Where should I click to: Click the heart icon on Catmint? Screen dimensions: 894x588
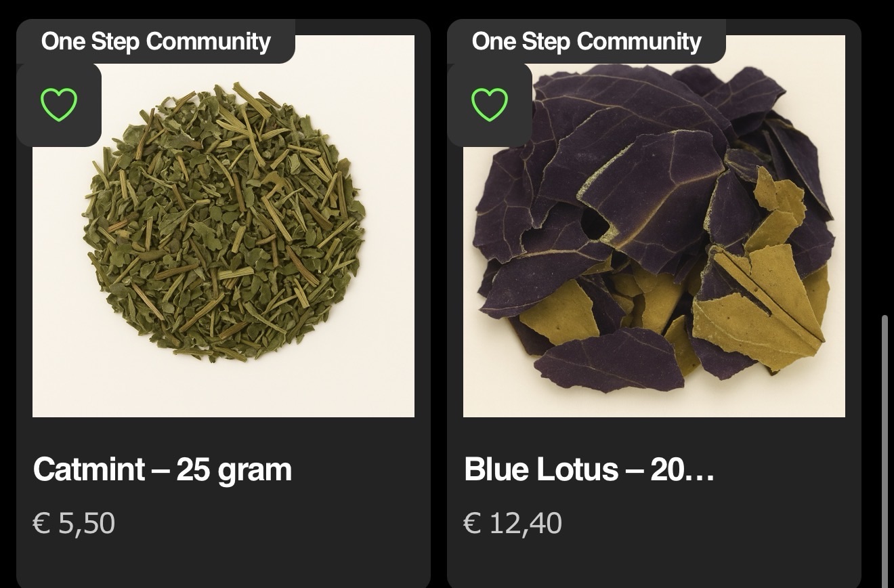(59, 105)
